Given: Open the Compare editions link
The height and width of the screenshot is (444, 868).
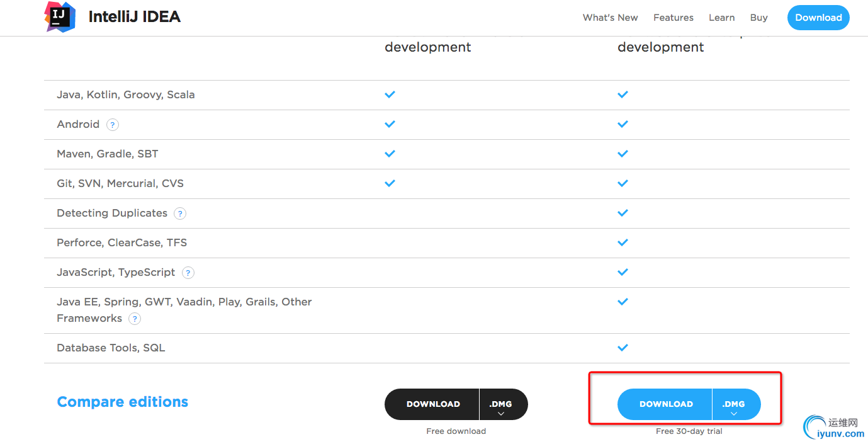Looking at the screenshot, I should [x=123, y=402].
